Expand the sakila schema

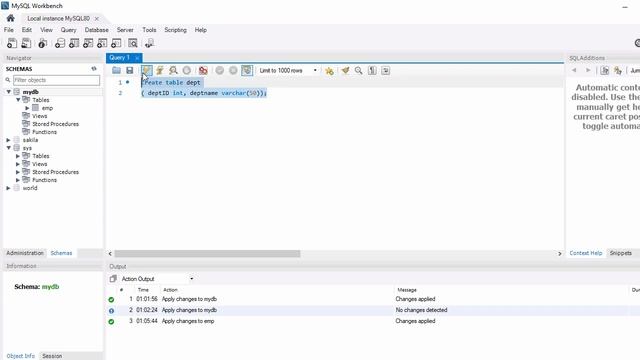pos(9,140)
